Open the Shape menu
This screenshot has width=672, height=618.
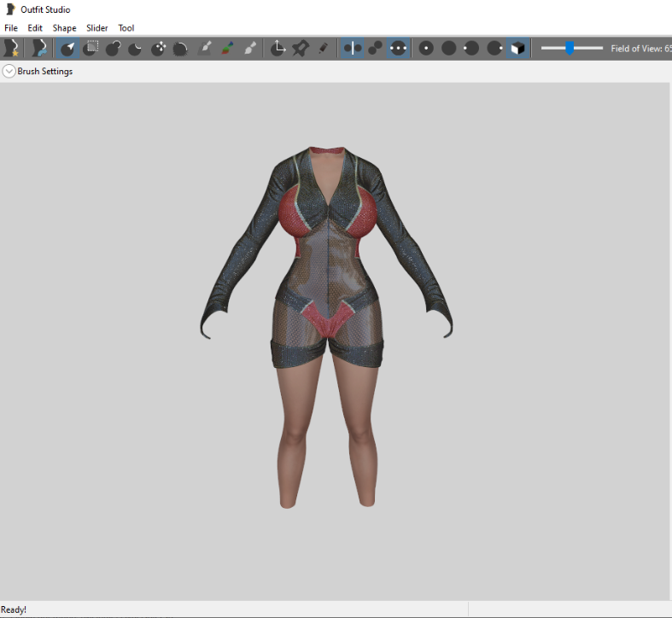click(x=64, y=28)
